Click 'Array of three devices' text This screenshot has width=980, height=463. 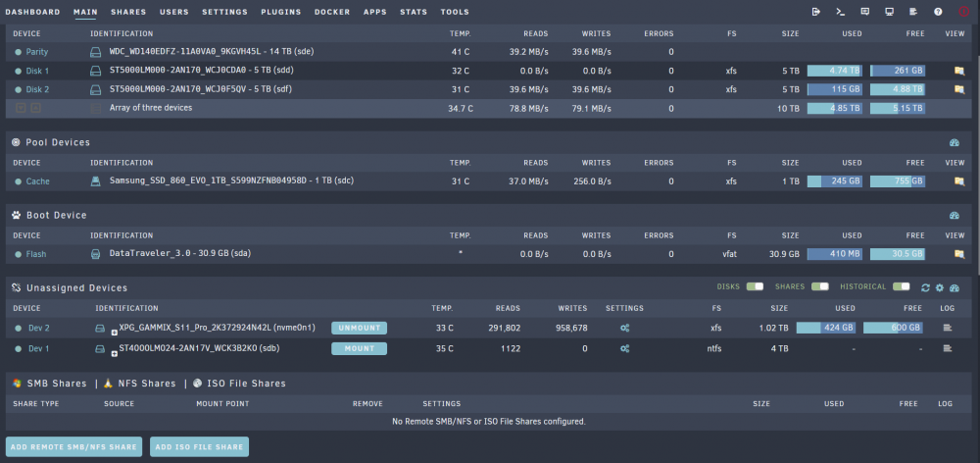click(x=151, y=108)
